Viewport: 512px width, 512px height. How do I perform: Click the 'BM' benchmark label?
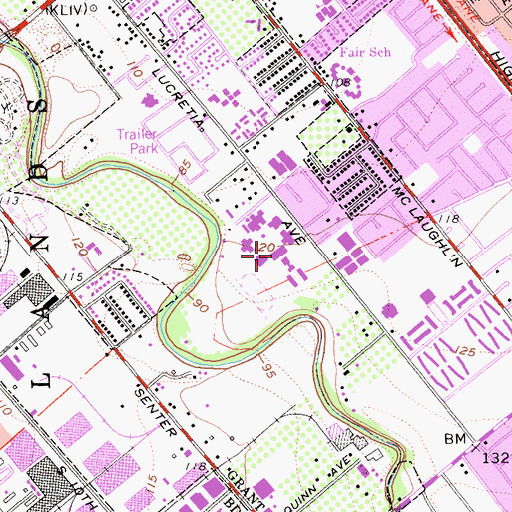(455, 439)
